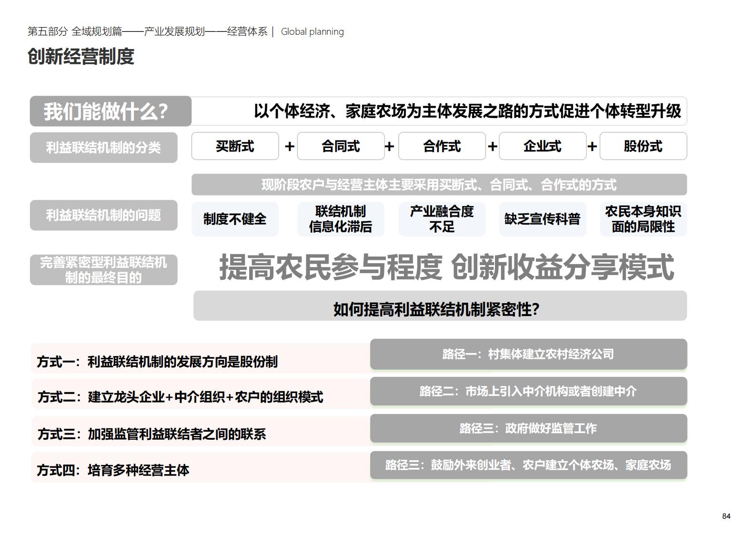Select the label 完善紧密型利益联结机制的最终目的

tap(103, 270)
